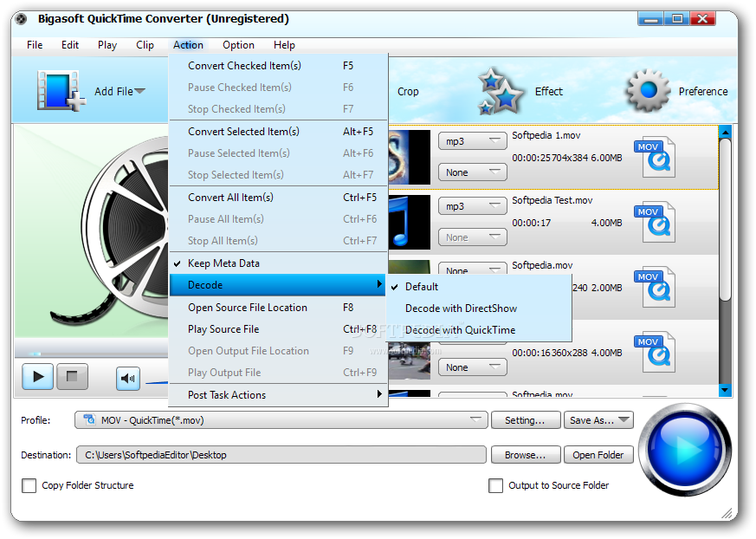This screenshot has width=756, height=539.
Task: Select the Softpedia Test.mov music note thumbnail
Action: pyautogui.click(x=409, y=223)
